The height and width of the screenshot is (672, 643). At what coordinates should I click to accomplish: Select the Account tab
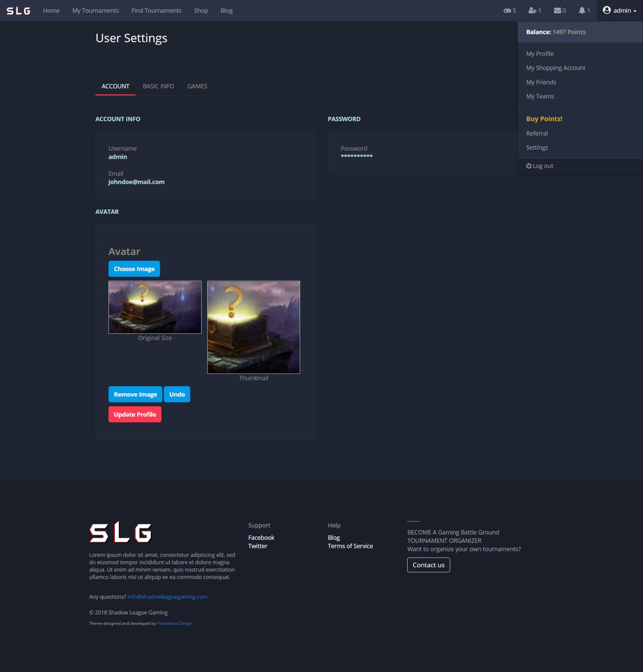pos(115,86)
